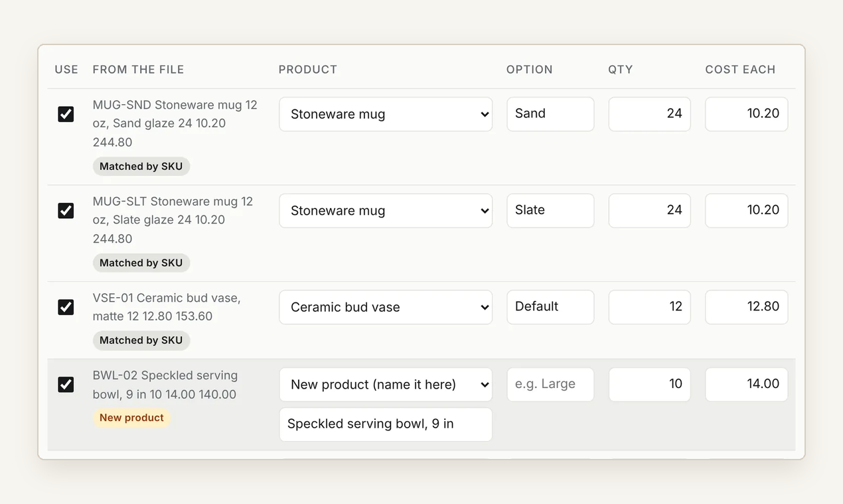
Task: Click the FROM THE FILE column header
Action: pyautogui.click(x=138, y=70)
